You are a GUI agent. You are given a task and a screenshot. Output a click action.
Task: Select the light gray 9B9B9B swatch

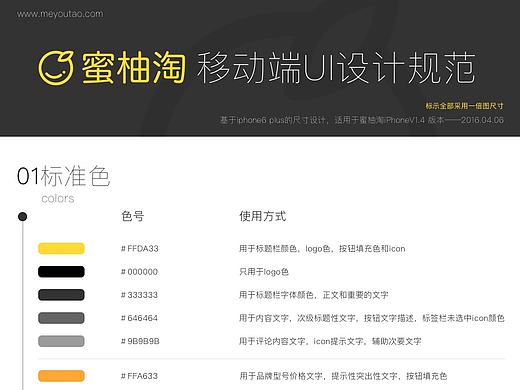(61, 341)
